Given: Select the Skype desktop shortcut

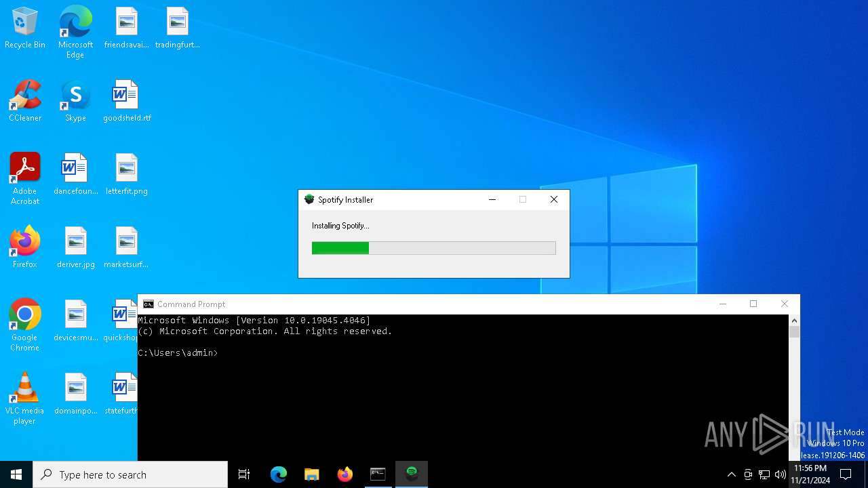Looking at the screenshot, I should point(75,101).
